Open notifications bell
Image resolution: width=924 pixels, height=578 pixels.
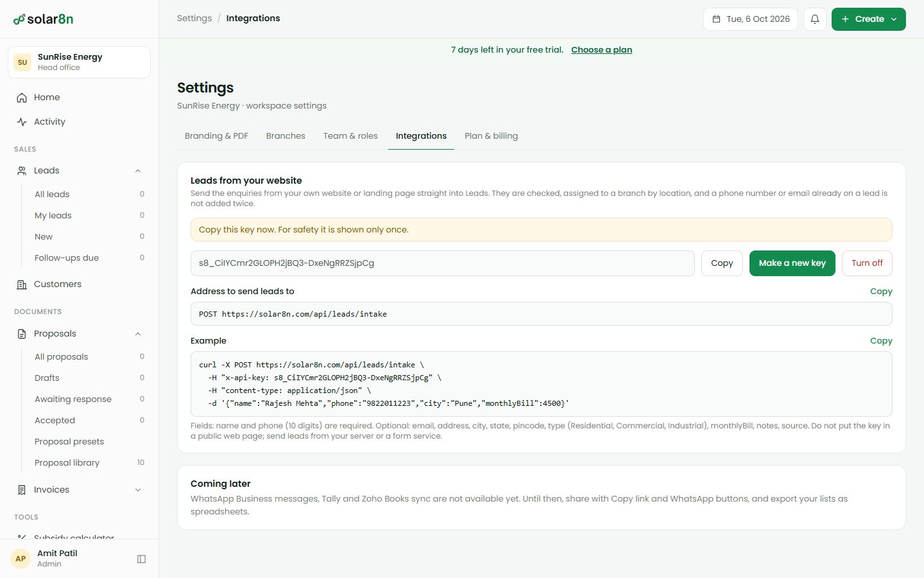tap(815, 19)
